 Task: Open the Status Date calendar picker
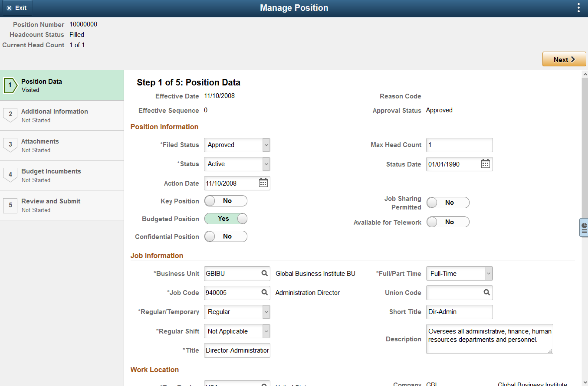coord(486,164)
